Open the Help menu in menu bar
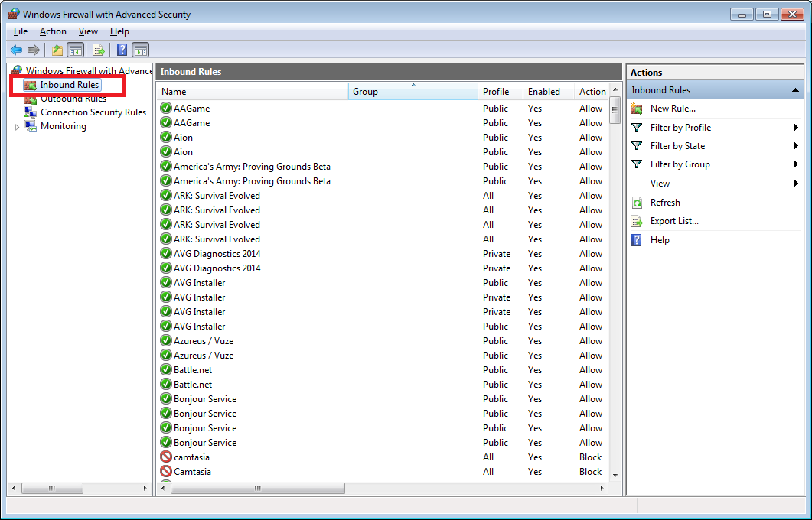Image resolution: width=812 pixels, height=520 pixels. click(119, 31)
